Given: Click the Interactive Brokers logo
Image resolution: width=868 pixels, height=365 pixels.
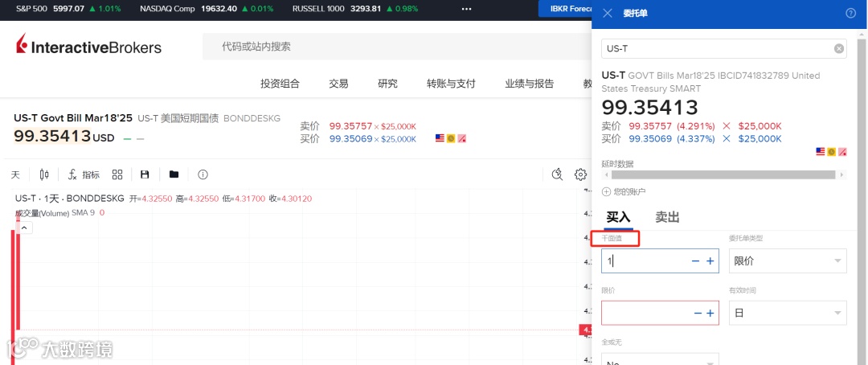Looking at the screenshot, I should pos(88,45).
